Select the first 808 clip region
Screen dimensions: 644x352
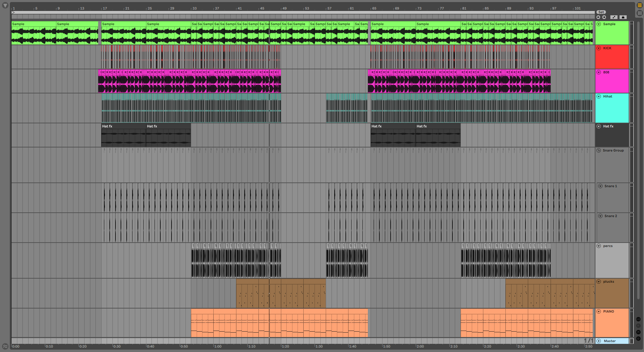[x=190, y=81]
